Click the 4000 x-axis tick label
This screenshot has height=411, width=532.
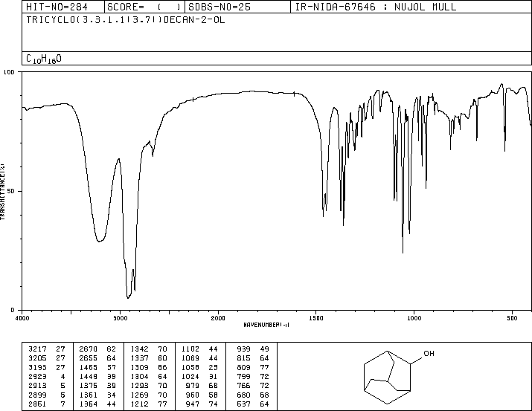tap(22, 318)
